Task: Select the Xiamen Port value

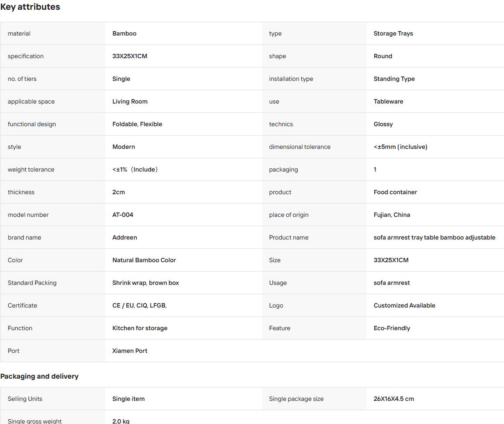Action: click(130, 351)
